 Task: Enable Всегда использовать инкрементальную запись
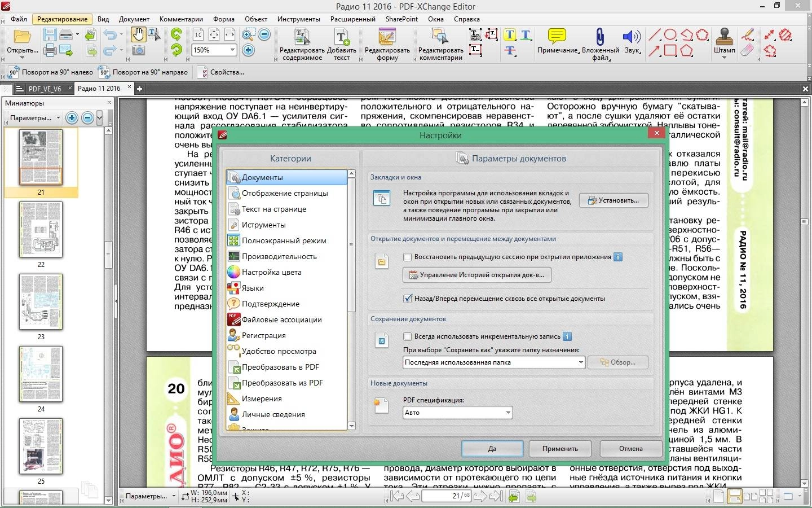(x=407, y=336)
